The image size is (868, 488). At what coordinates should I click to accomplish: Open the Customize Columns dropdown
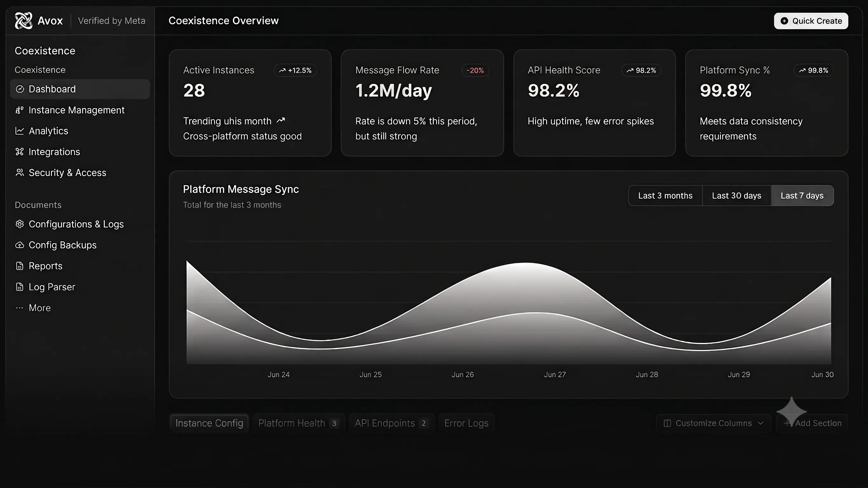pyautogui.click(x=713, y=423)
